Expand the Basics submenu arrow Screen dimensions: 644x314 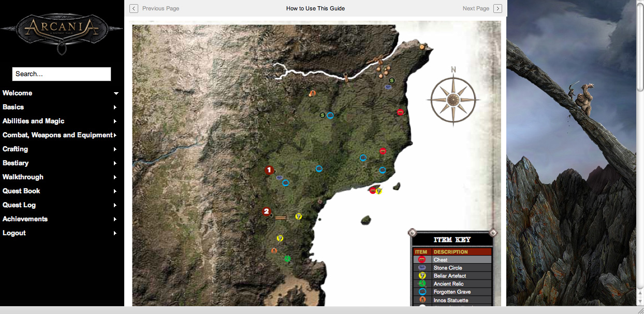tap(115, 107)
